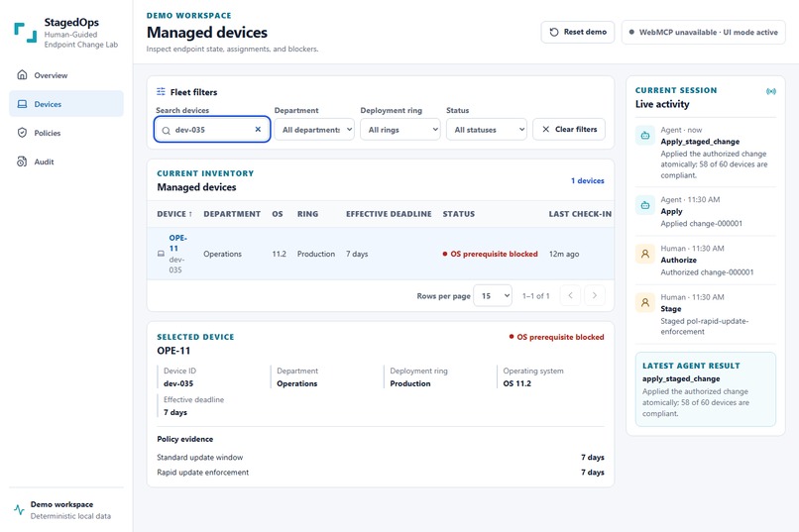Click the live broadcast icon in Current Session
The height and width of the screenshot is (532, 799).
coord(771,91)
